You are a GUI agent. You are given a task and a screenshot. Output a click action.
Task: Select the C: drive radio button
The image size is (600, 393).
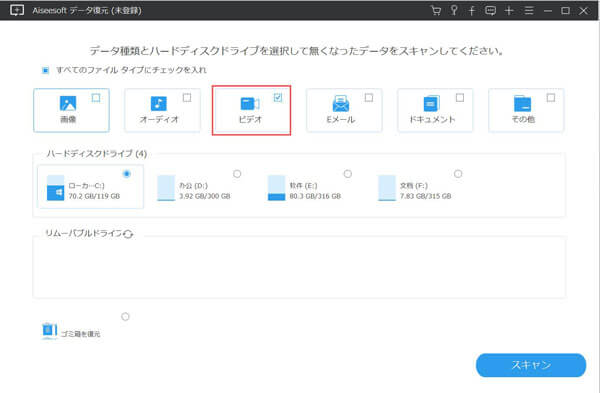point(127,174)
